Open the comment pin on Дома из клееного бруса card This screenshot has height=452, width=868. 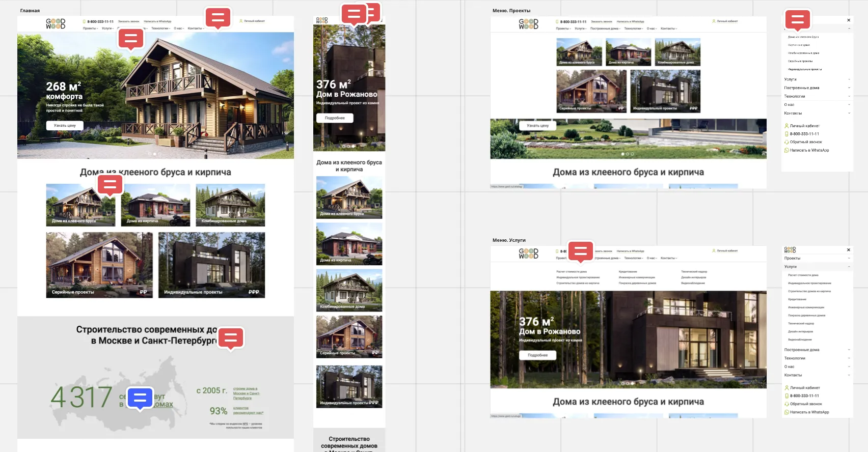pyautogui.click(x=110, y=185)
